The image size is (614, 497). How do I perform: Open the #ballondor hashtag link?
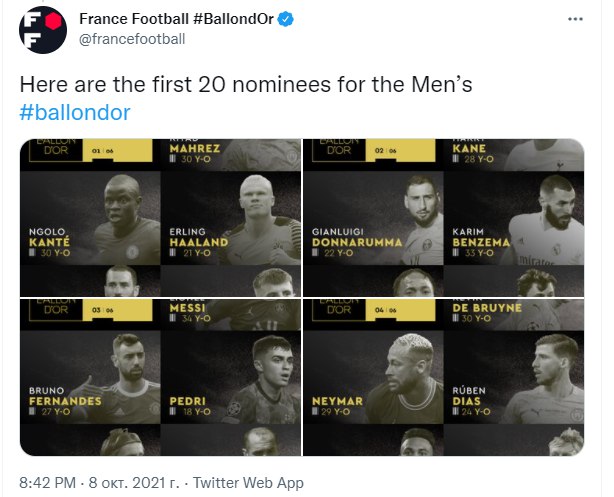pyautogui.click(x=75, y=112)
